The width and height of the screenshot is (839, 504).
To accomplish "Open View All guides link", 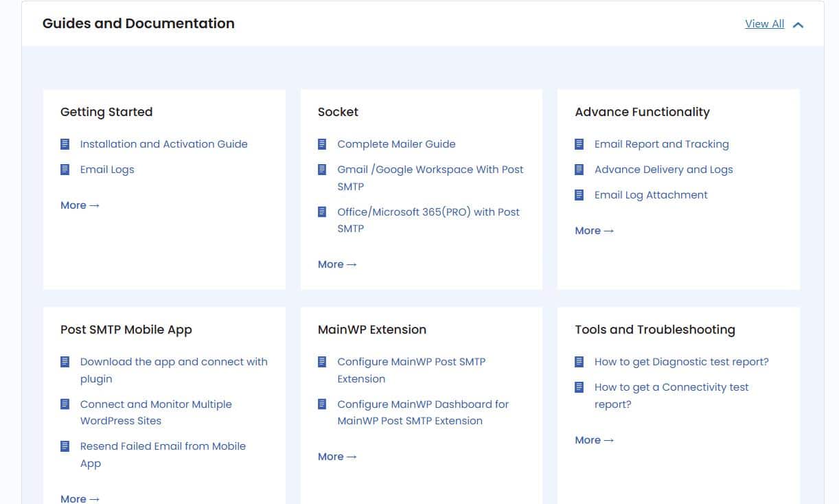I will point(764,24).
